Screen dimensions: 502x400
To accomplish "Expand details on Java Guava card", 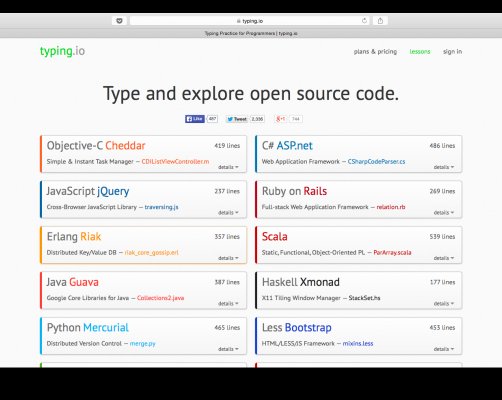I will tap(228, 304).
